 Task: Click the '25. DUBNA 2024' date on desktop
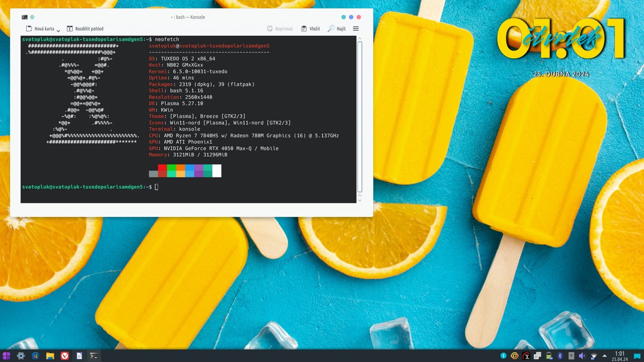[x=561, y=74]
